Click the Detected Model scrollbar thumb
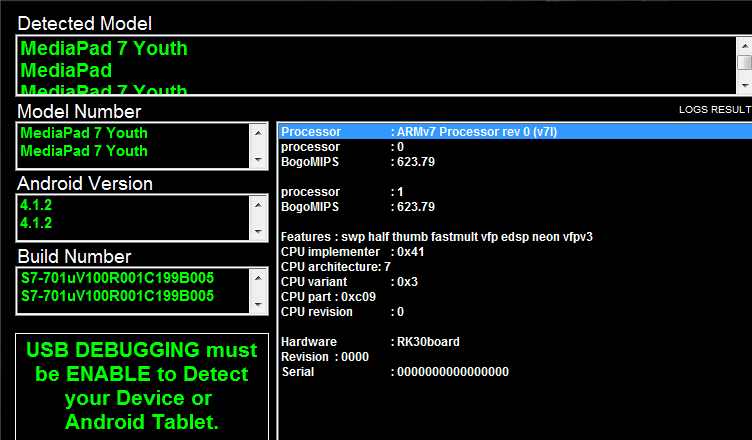 pos(744,62)
